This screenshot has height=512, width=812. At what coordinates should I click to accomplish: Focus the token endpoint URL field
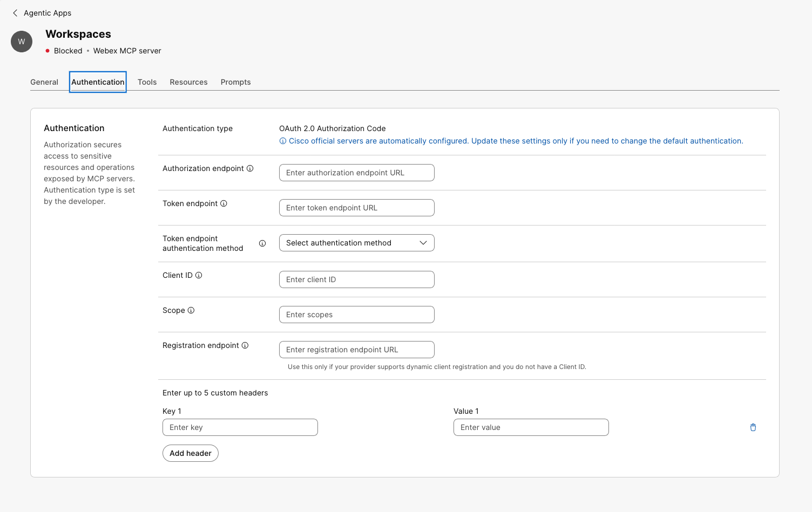click(x=357, y=208)
